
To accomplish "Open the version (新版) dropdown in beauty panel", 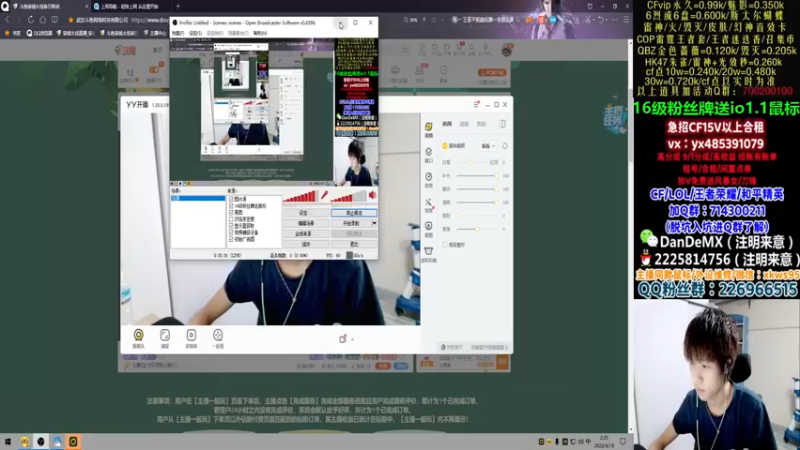I will (x=488, y=146).
